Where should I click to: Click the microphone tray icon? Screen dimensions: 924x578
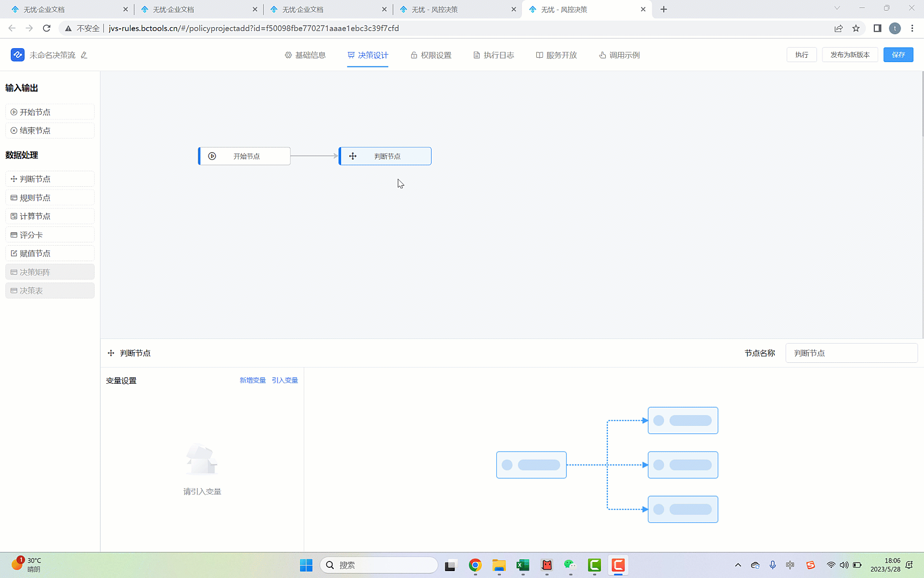pos(773,565)
